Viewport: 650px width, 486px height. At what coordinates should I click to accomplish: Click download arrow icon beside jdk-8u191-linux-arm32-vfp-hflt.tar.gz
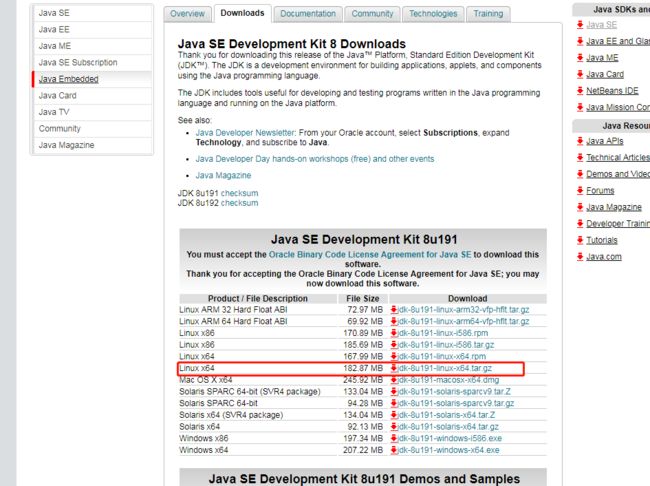click(394, 310)
